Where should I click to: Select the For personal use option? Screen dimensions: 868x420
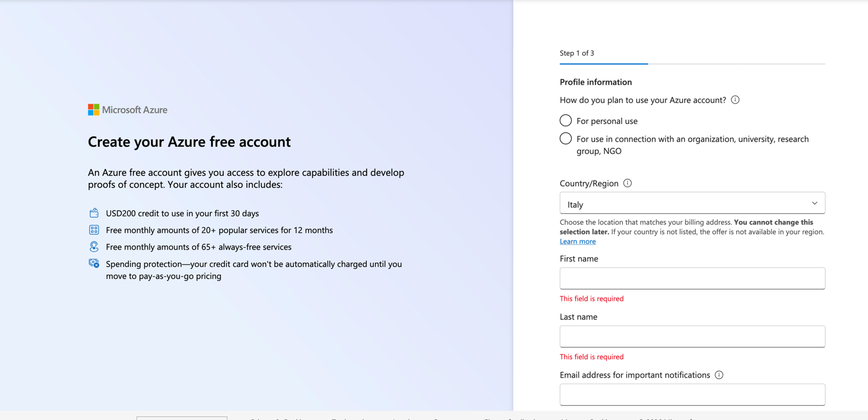[x=565, y=120]
